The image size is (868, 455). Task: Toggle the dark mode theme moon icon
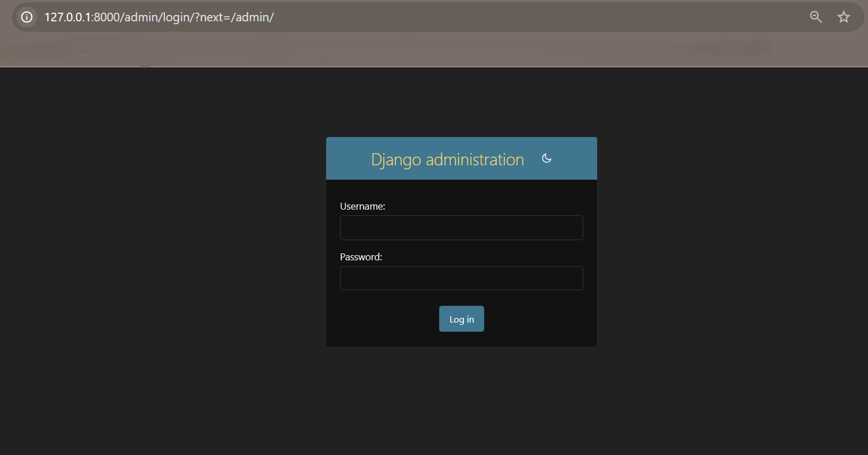[547, 158]
